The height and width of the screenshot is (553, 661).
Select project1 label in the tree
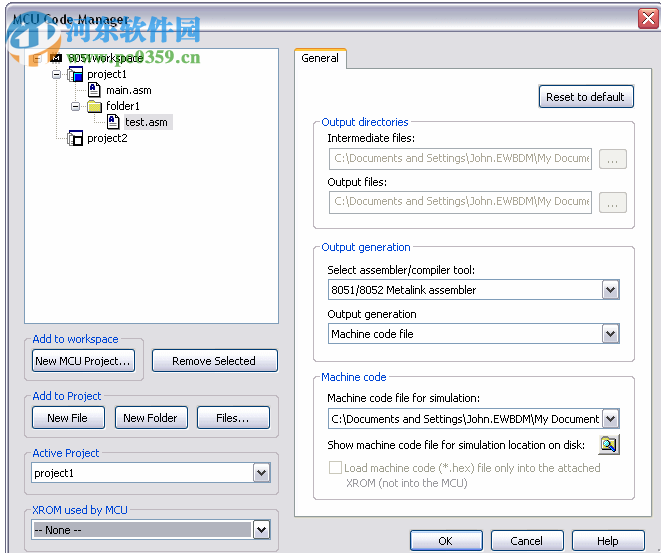pos(107,74)
